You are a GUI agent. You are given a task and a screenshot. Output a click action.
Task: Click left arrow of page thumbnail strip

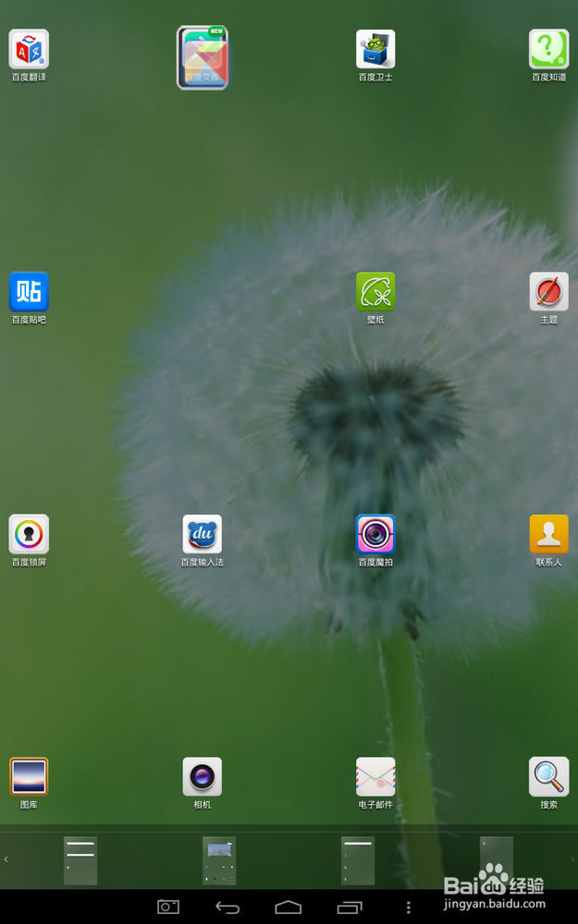(x=6, y=859)
